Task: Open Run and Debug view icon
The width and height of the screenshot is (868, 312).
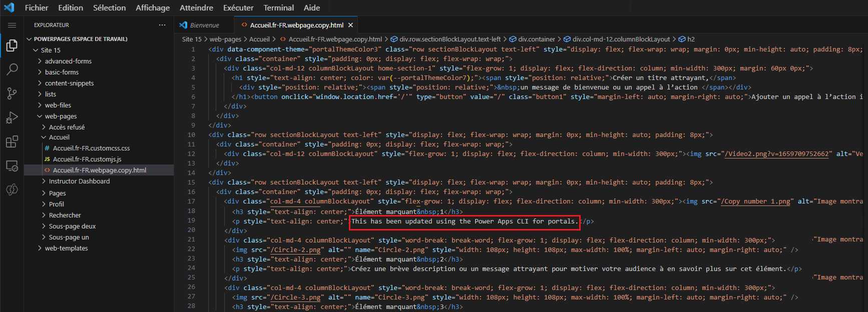Action: [x=12, y=117]
